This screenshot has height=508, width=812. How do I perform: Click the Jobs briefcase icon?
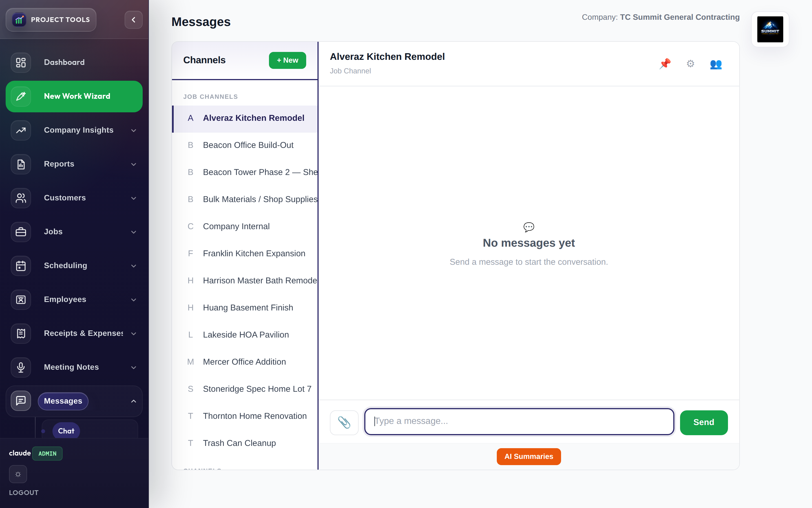tap(21, 232)
